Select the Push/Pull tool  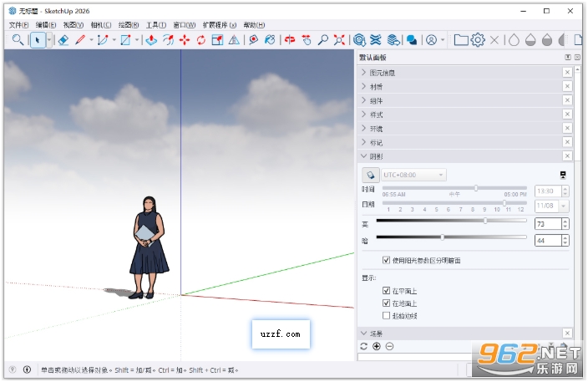[151, 40]
